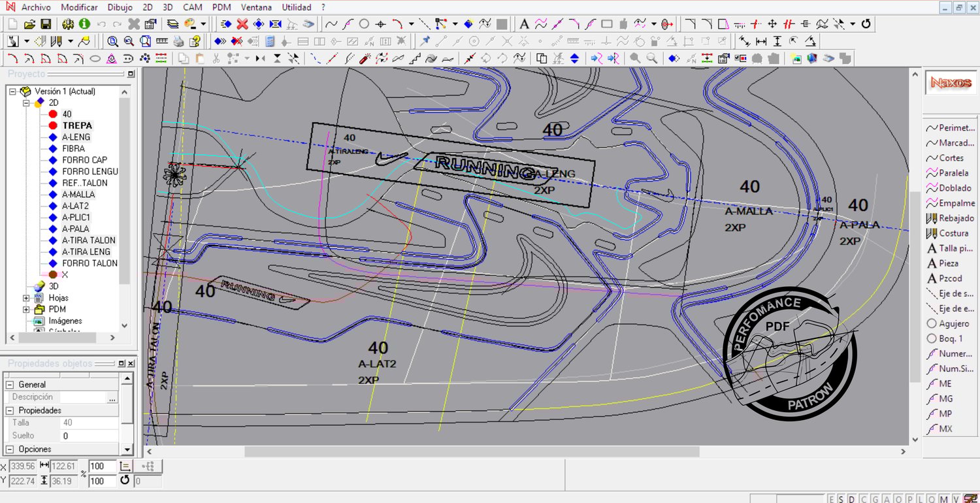Click the horizontal canvas scrollbar thumb
Image resolution: width=980 pixels, height=503 pixels.
[472, 451]
